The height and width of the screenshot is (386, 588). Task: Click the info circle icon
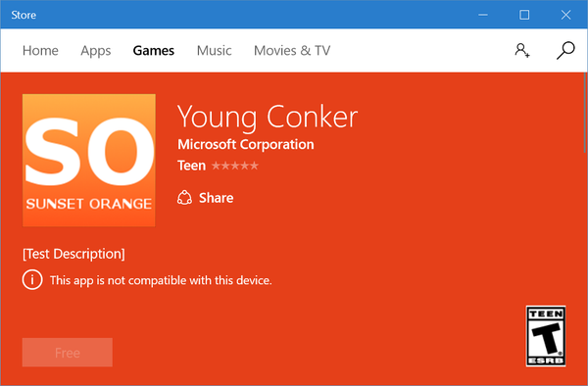pyautogui.click(x=32, y=280)
